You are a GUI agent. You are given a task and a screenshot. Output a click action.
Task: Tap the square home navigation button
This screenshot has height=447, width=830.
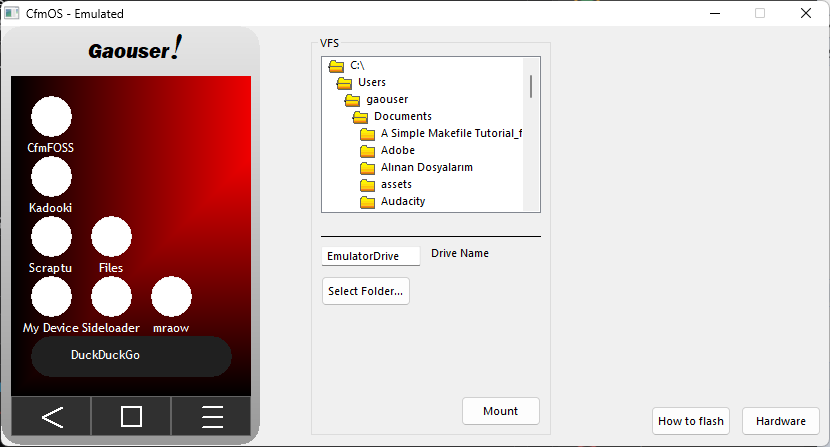[x=131, y=417]
